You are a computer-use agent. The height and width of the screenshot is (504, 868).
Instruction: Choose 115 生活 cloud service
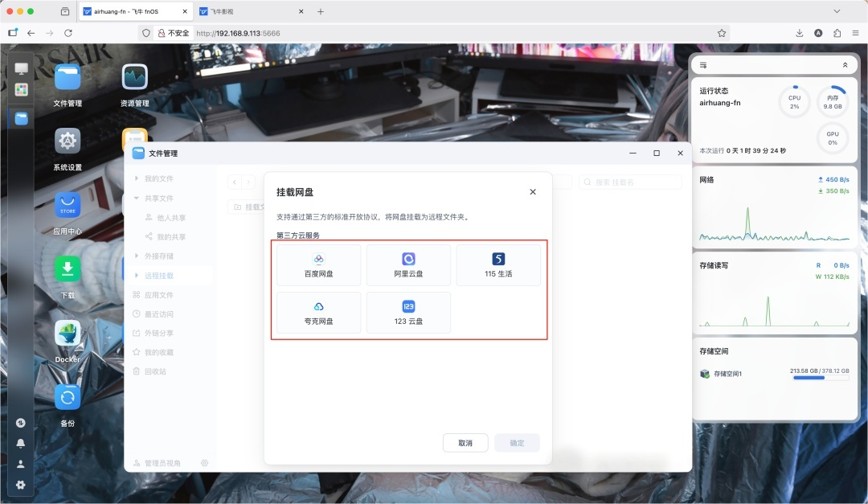498,265
